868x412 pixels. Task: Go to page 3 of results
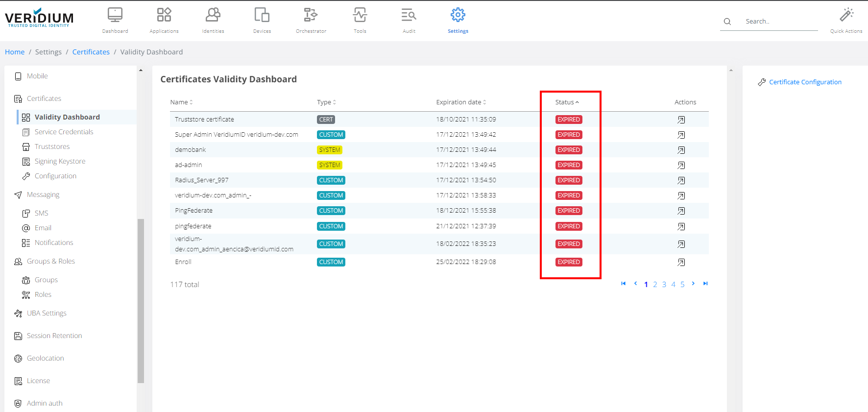tap(664, 284)
